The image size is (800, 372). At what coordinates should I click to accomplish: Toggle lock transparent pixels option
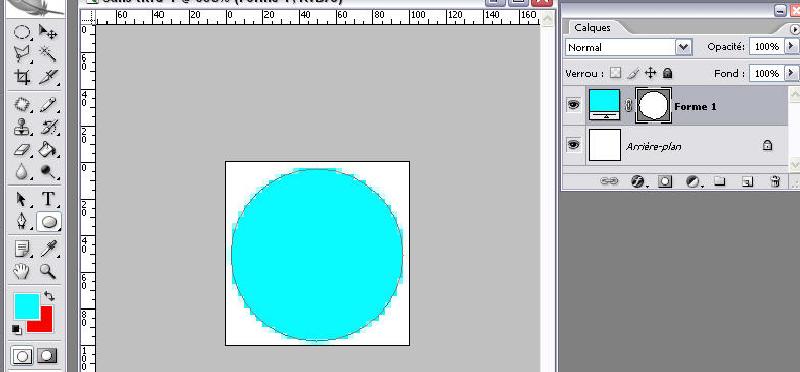point(616,73)
